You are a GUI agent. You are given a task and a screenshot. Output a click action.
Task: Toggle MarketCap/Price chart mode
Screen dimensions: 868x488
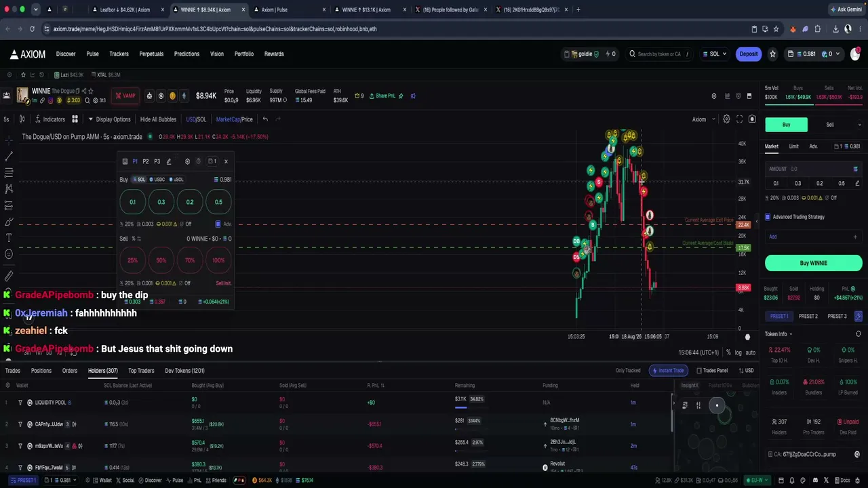pos(234,119)
